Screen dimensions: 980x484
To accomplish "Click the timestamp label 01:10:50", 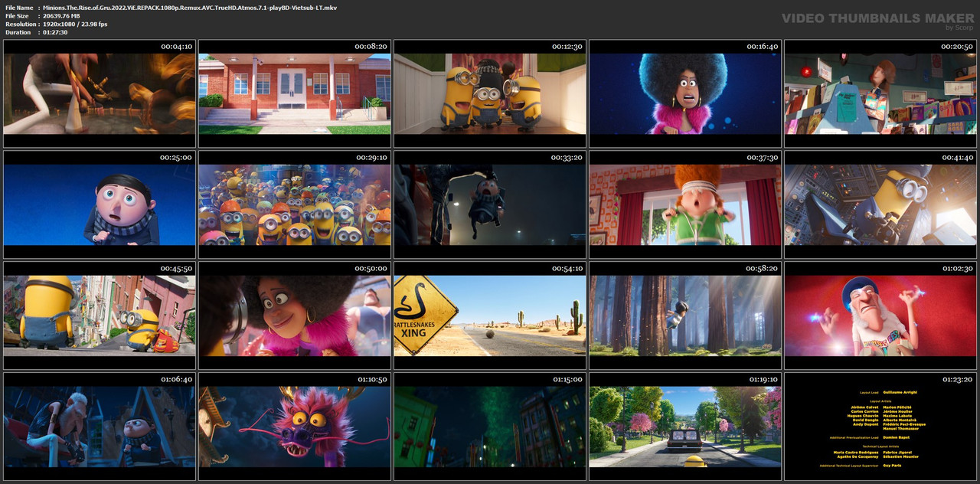I will pyautogui.click(x=372, y=380).
